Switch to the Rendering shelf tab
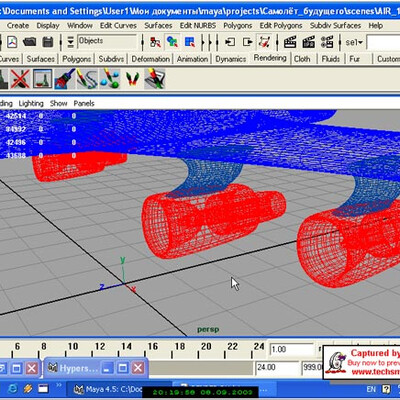The image size is (400, 400). point(270,58)
